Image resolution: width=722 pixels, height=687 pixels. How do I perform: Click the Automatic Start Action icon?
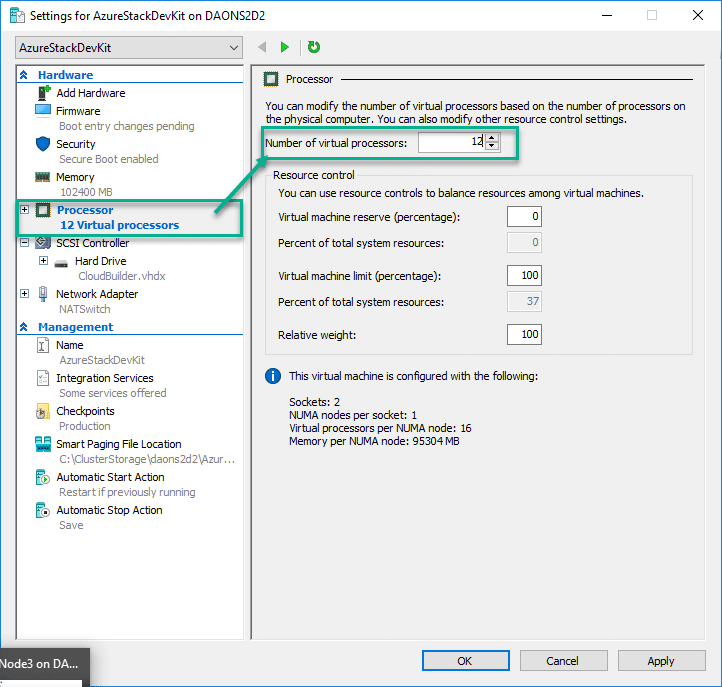click(42, 477)
